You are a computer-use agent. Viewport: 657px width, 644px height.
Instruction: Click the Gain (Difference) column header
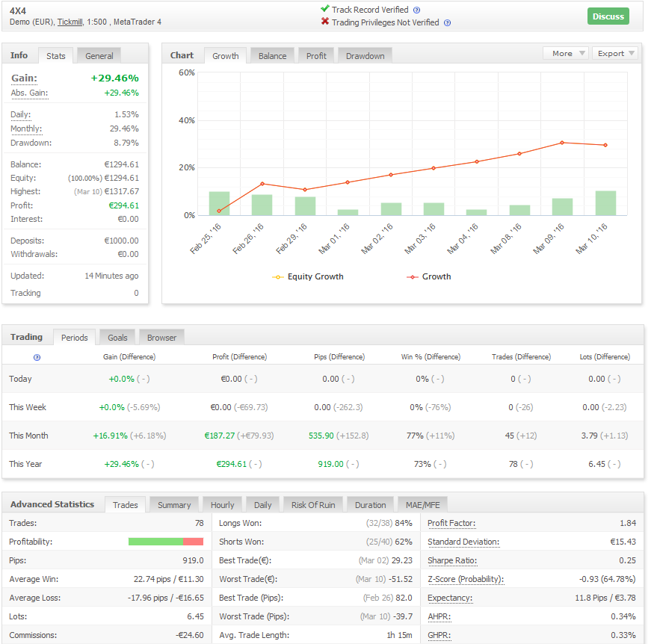(x=129, y=357)
